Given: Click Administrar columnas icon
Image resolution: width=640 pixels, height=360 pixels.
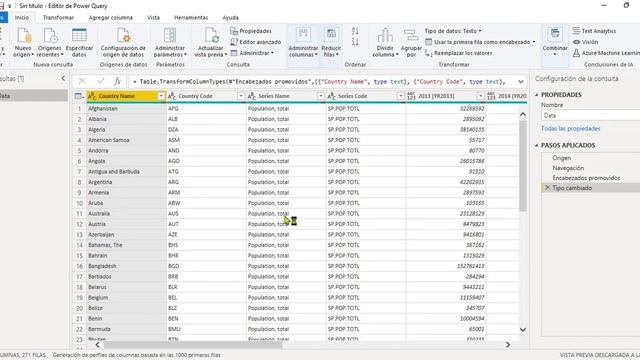Looking at the screenshot, I should coord(303,35).
